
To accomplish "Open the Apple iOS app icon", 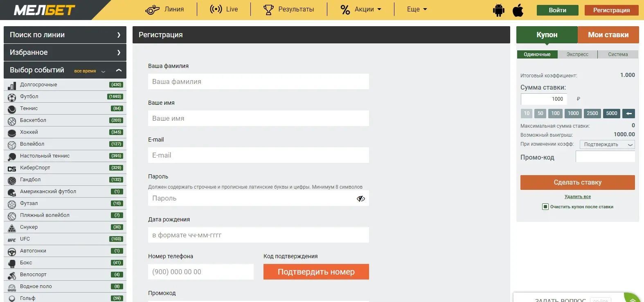I will (x=518, y=10).
